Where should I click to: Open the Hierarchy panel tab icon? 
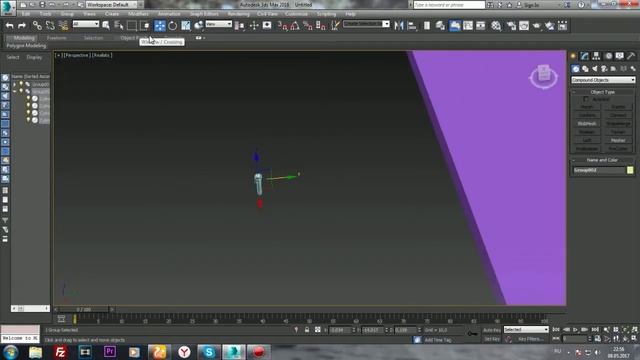(x=596, y=56)
